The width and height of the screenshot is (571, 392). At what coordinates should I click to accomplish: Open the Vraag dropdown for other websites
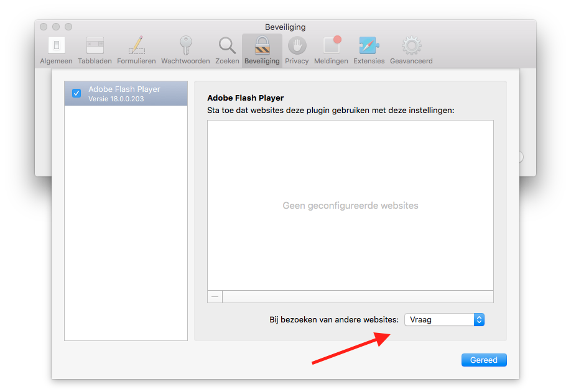(443, 319)
